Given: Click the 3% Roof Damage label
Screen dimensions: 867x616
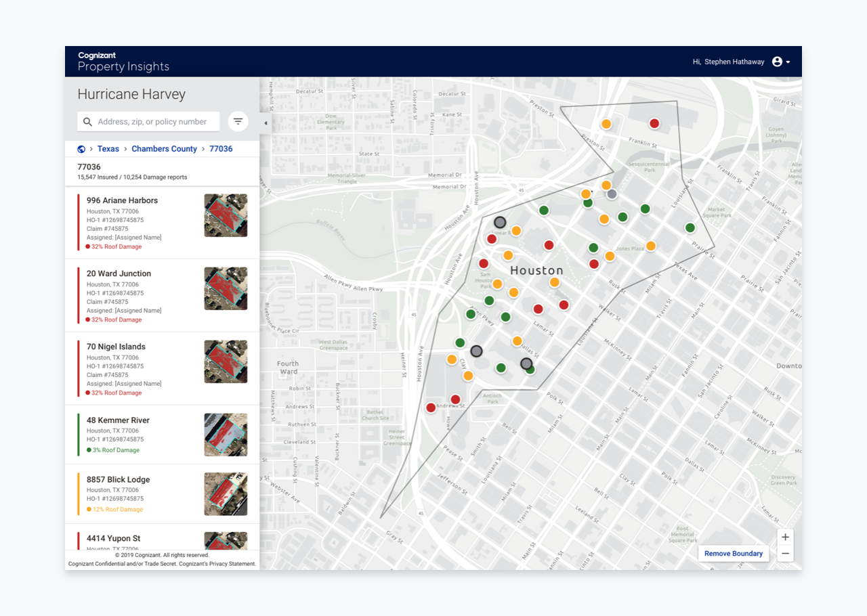Looking at the screenshot, I should click(116, 450).
